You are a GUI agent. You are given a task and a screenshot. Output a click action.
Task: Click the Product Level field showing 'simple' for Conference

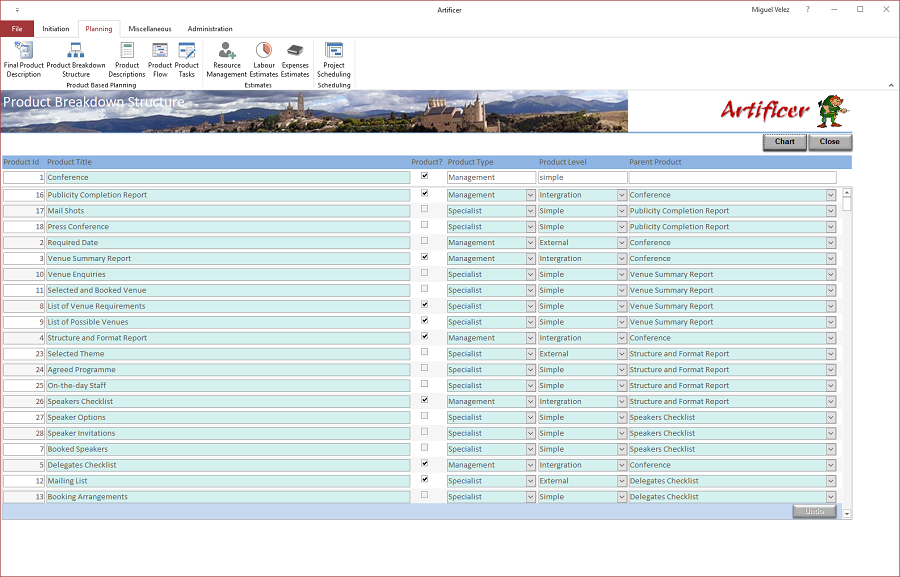[x=582, y=177]
